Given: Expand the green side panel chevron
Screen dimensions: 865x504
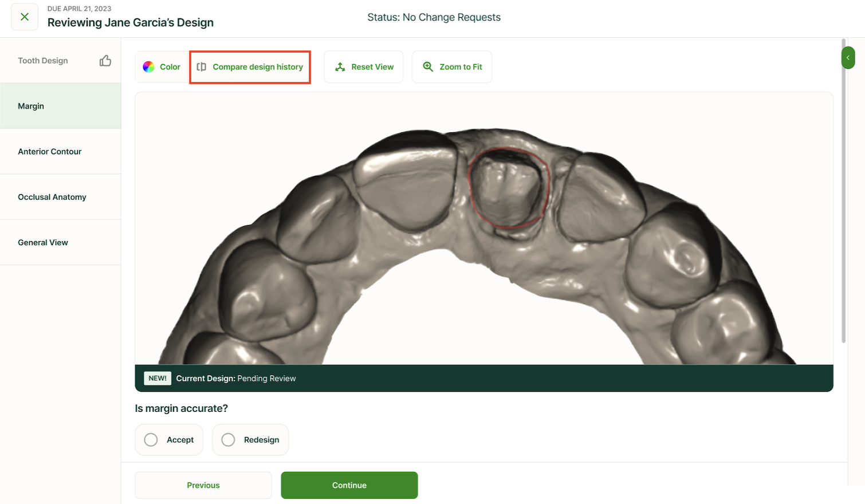Looking at the screenshot, I should click(848, 58).
